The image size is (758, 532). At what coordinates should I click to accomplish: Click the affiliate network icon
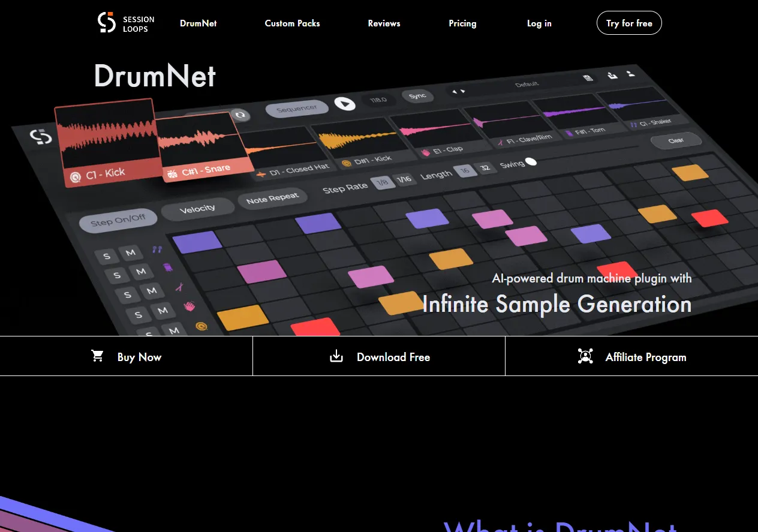pos(585,356)
